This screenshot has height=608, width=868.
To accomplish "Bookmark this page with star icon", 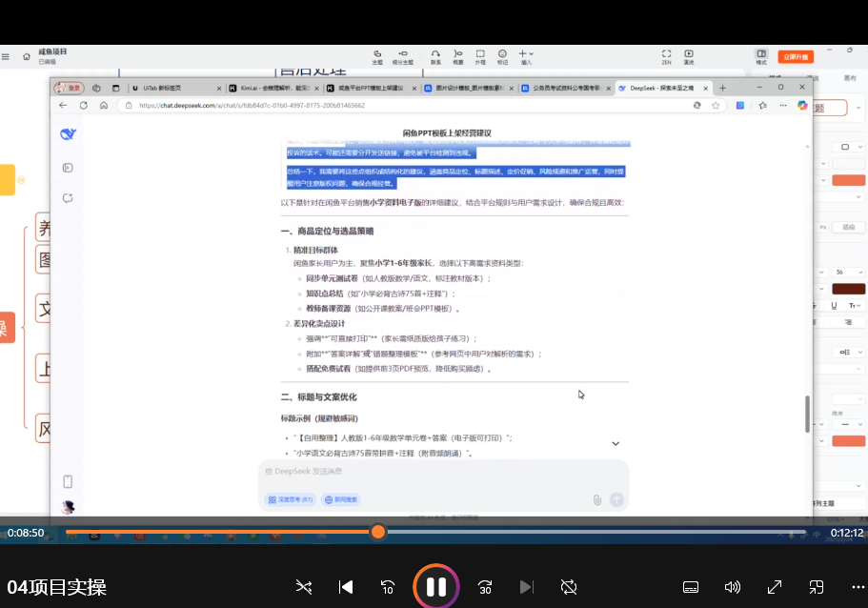I will [x=716, y=105].
